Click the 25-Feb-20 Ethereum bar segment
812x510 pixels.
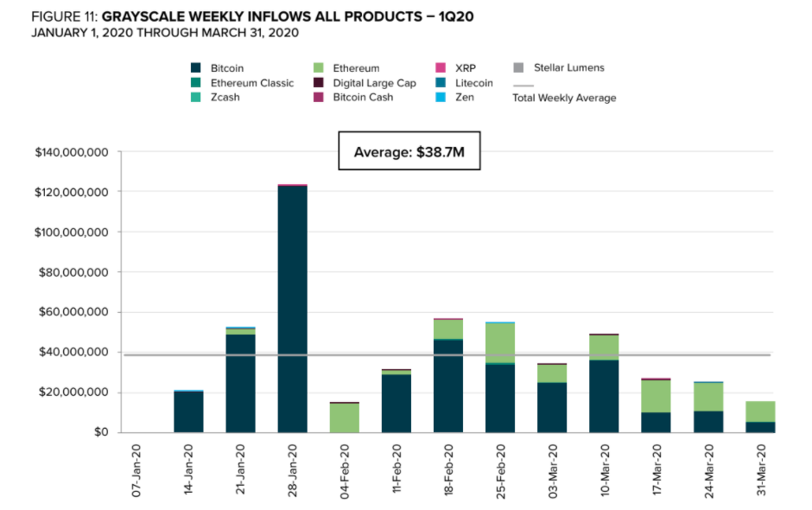[x=500, y=342]
